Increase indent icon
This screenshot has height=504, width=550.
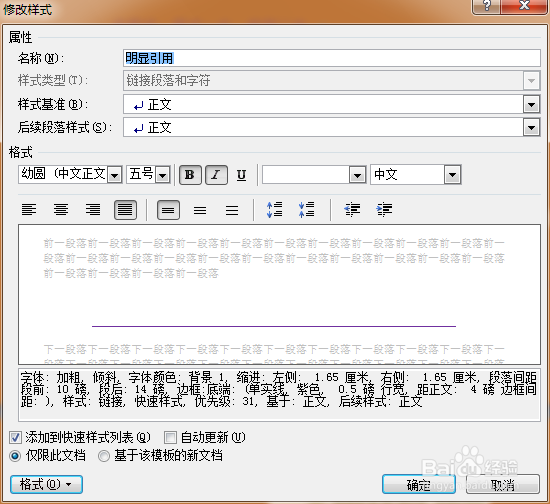384,210
